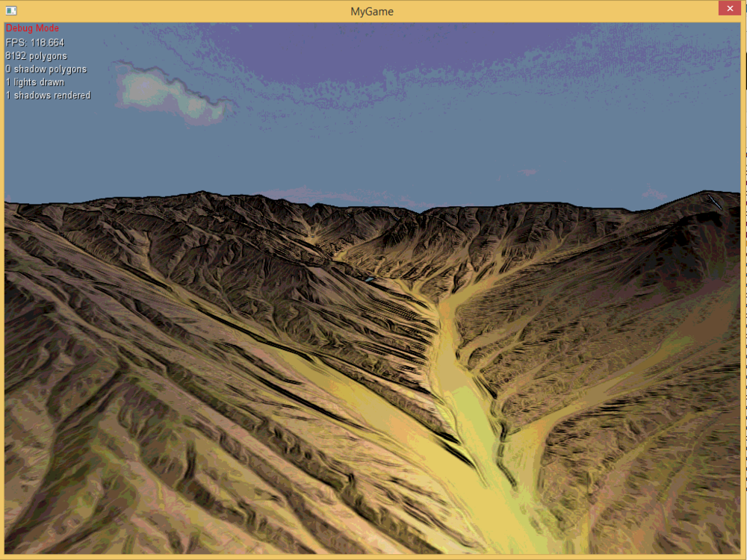Click the 0 shadow polygons line
Image resolution: width=747 pixels, height=560 pixels.
point(46,69)
